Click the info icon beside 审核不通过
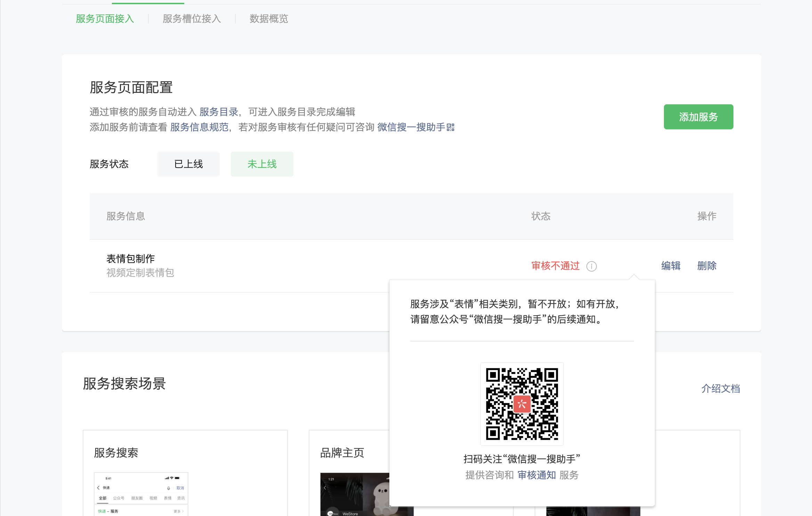The height and width of the screenshot is (516, 812). [x=591, y=266]
